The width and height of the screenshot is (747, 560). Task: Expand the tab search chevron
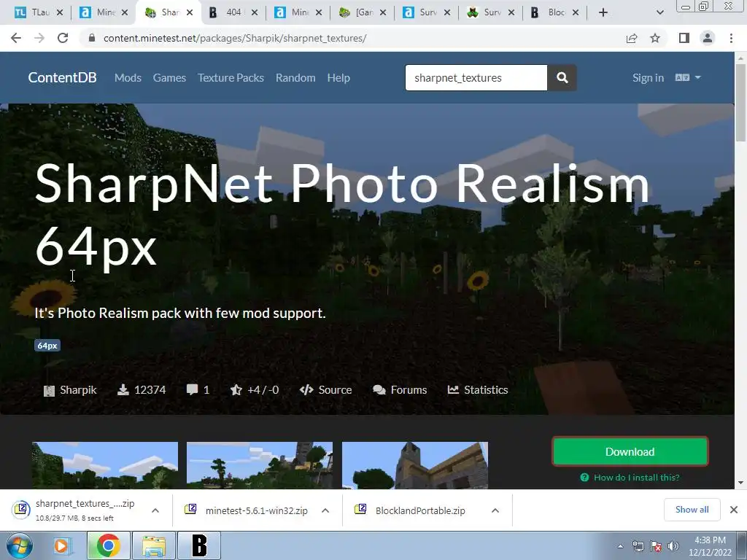click(659, 12)
